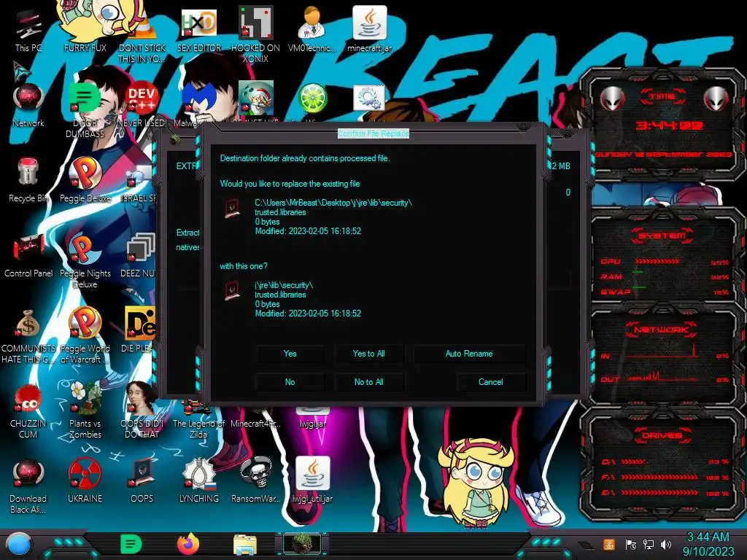Select No to All button
747x560 pixels.
[368, 382]
